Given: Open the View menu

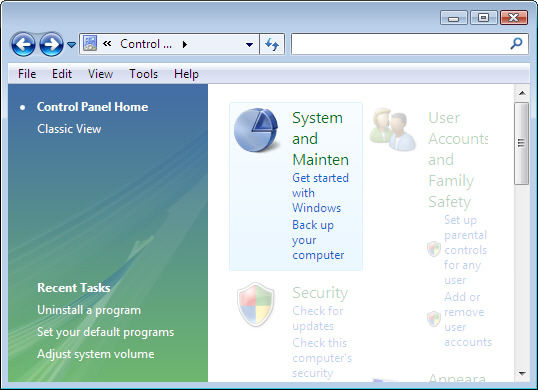Looking at the screenshot, I should 100,74.
